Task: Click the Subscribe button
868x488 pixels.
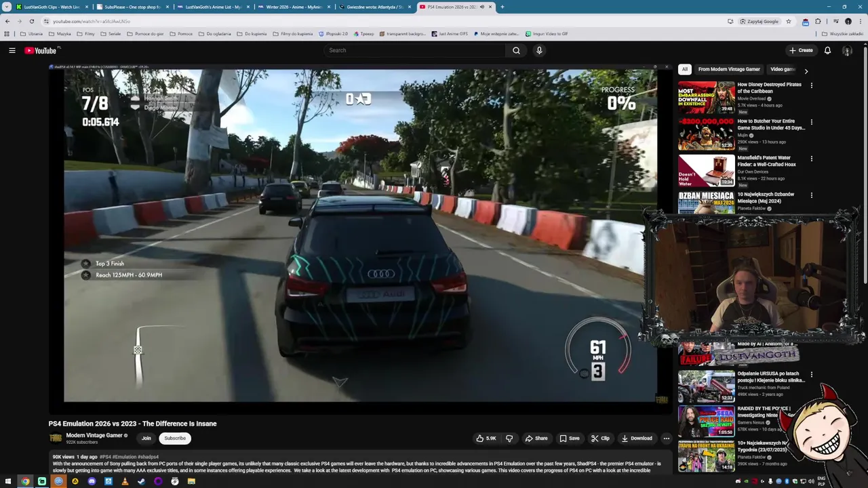Action: [x=175, y=438]
